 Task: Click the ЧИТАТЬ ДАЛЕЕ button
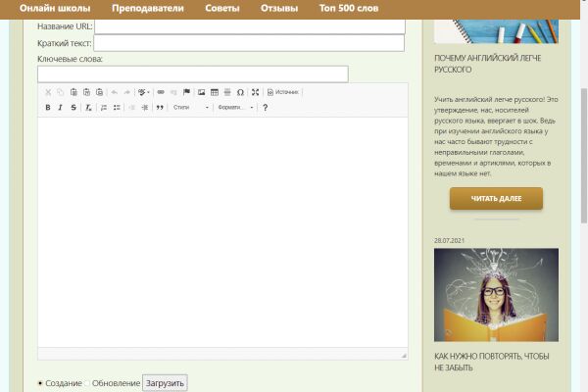(x=496, y=198)
